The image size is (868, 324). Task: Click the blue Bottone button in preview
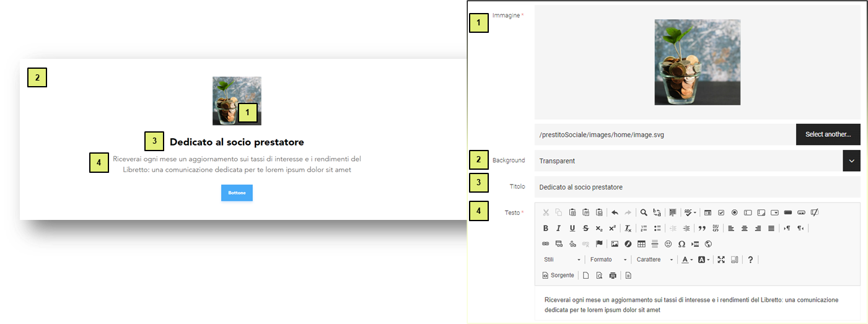[x=237, y=193]
